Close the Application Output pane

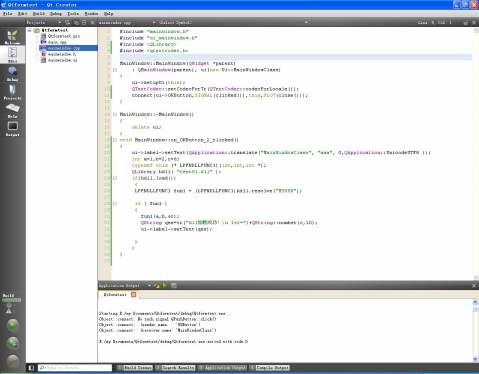point(474,286)
